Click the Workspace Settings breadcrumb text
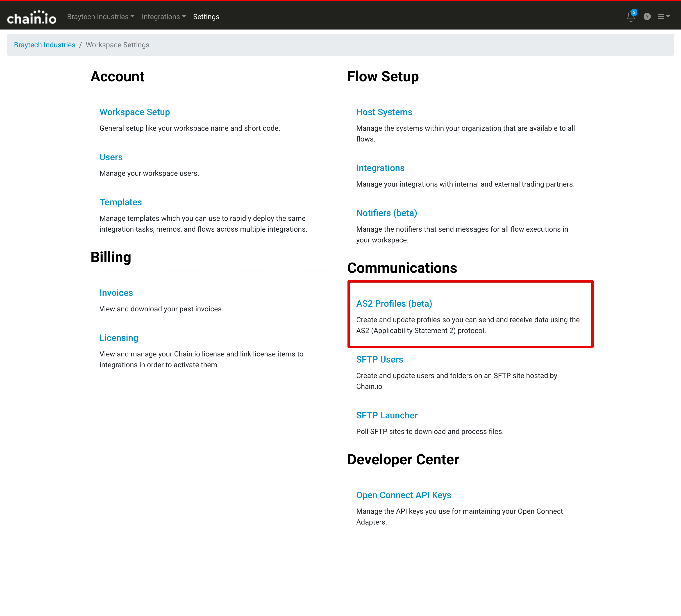This screenshot has height=616, width=681. [117, 45]
